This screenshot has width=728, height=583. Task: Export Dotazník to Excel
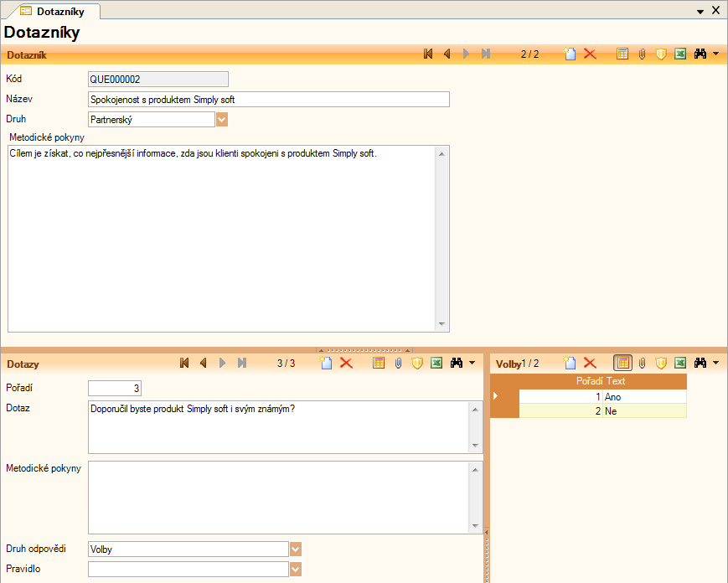click(680, 54)
